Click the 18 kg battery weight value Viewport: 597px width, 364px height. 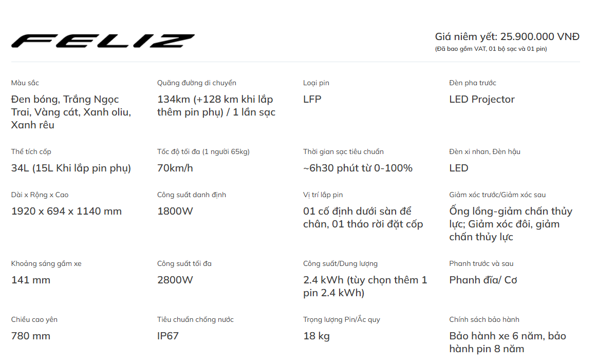[x=316, y=336]
